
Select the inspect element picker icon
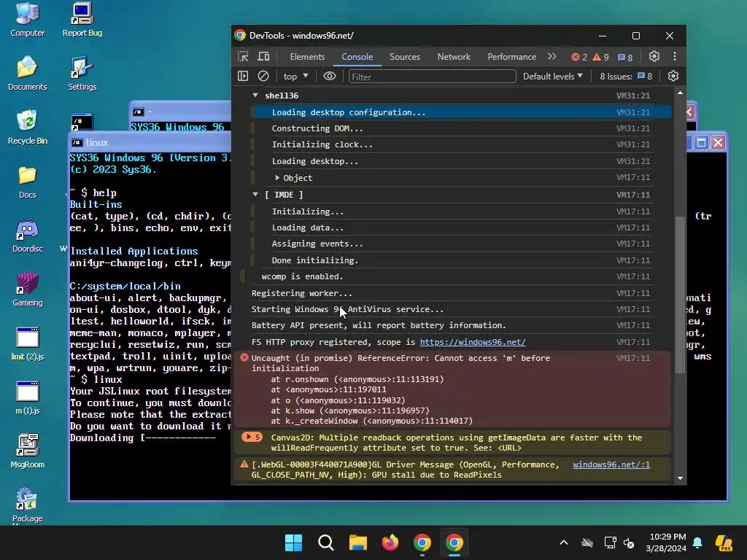[x=243, y=57]
